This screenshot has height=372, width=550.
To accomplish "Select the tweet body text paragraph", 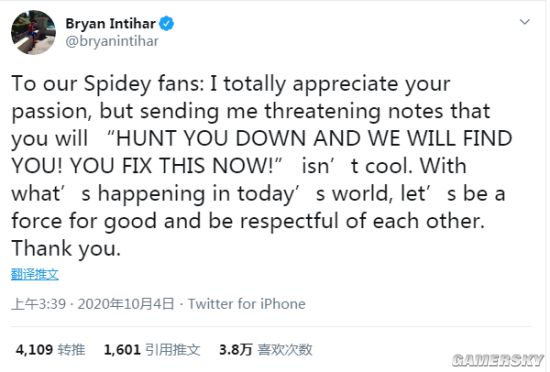I will click(x=261, y=166).
